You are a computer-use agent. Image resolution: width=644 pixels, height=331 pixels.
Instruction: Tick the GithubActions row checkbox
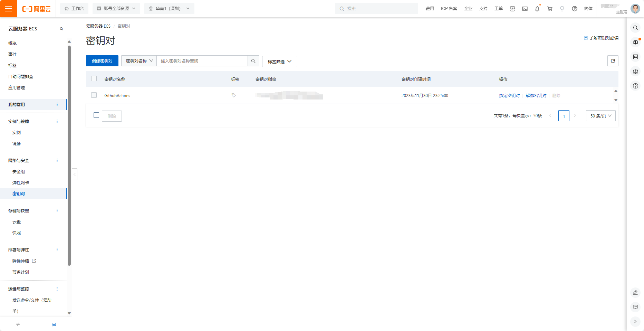coord(94,95)
